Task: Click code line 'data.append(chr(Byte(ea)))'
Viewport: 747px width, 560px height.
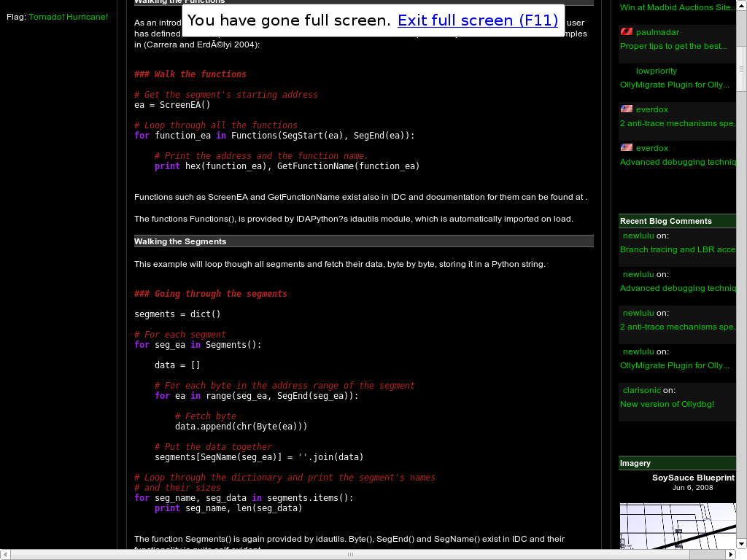Action: coord(241,426)
